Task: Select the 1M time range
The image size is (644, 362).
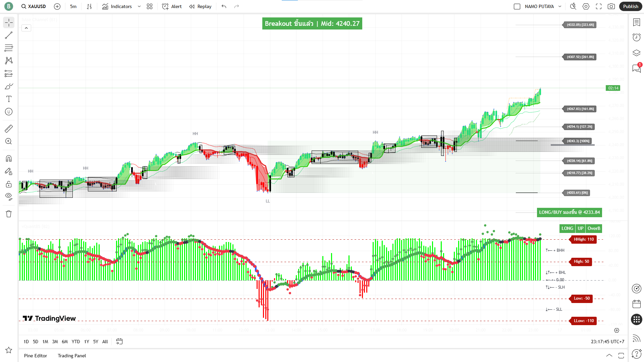Action: pos(45,342)
